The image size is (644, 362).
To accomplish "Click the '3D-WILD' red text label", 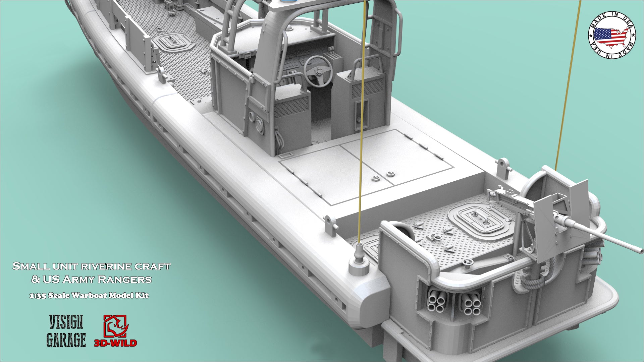I will point(115,343).
